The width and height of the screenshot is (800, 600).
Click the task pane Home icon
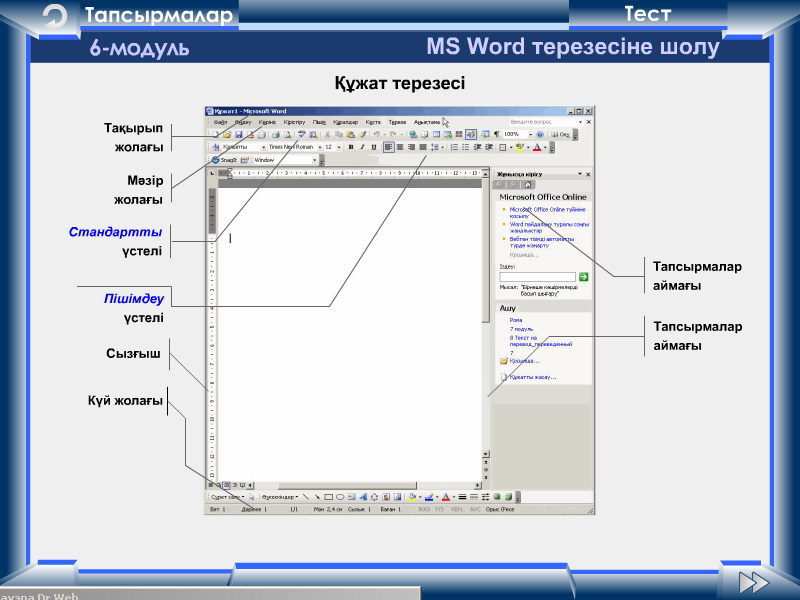[x=528, y=185]
